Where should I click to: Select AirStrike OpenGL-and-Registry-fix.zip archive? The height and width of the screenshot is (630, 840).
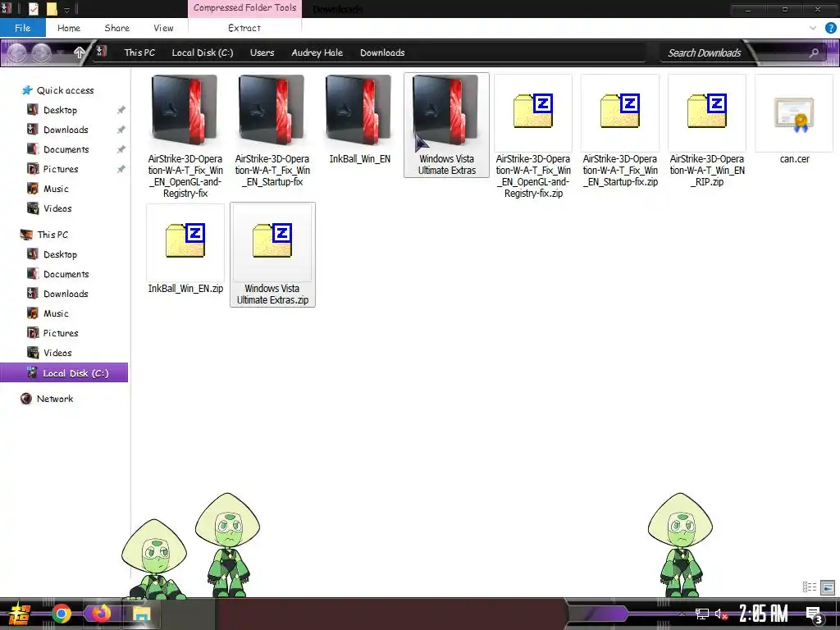[533, 137]
